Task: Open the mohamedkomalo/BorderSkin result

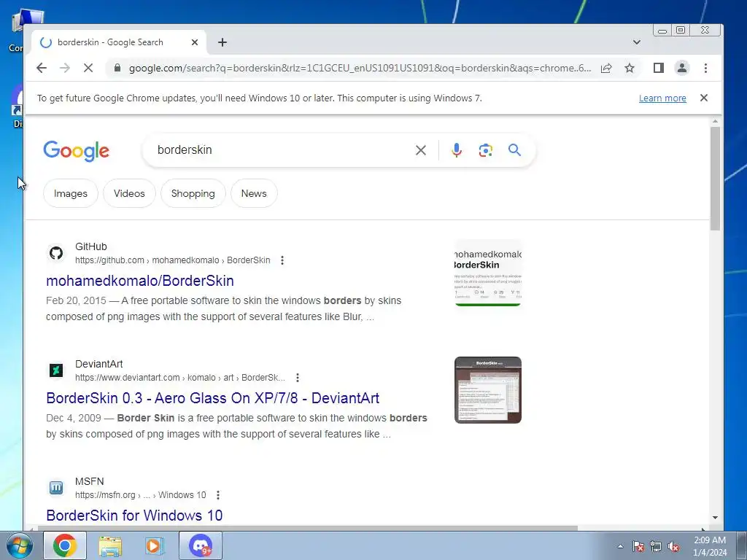Action: point(140,281)
